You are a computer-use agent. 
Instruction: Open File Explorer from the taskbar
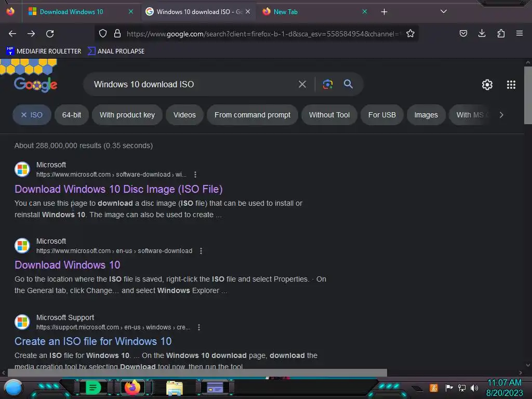click(x=175, y=388)
